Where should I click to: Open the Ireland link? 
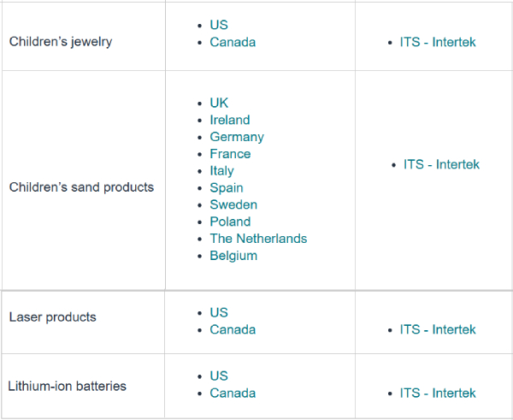[x=230, y=120]
